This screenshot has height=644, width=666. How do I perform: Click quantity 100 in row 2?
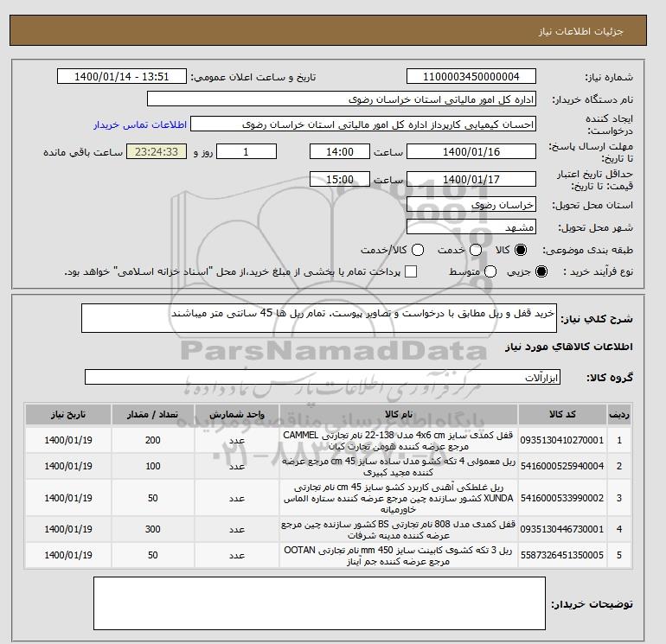[x=153, y=466]
